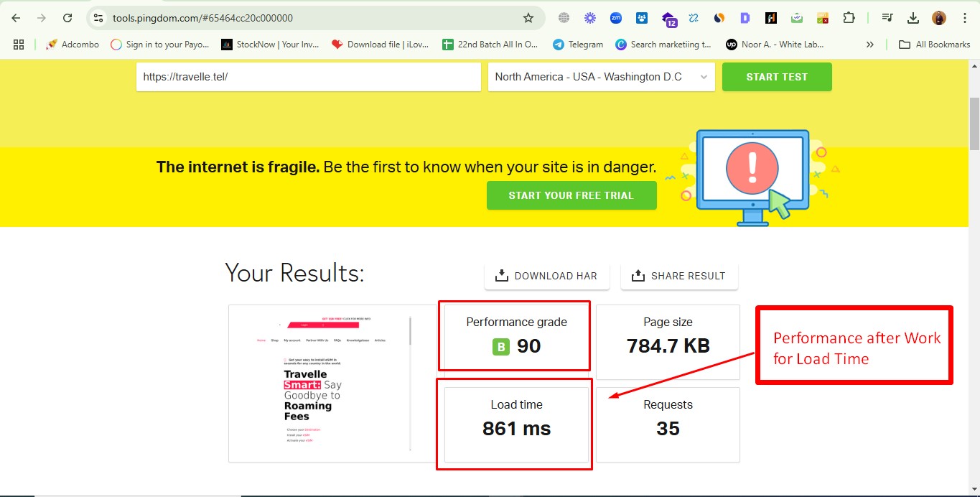Open the green checkmark inbox extension

tap(797, 18)
